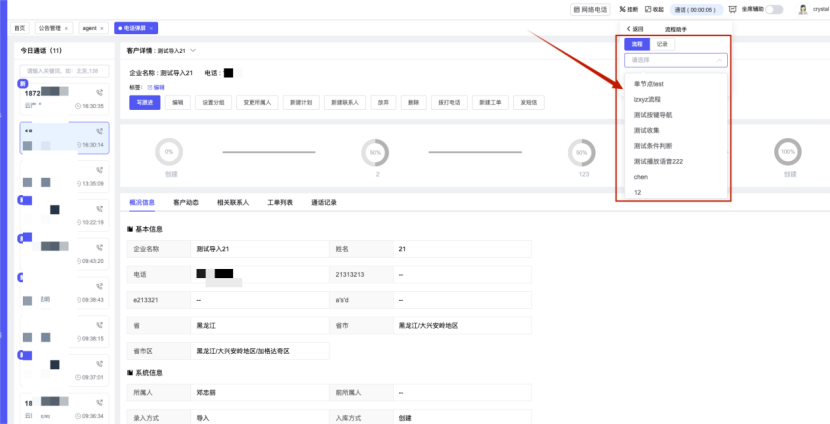
Task: Click the 挂断 hang-up icon
Action: tap(619, 9)
